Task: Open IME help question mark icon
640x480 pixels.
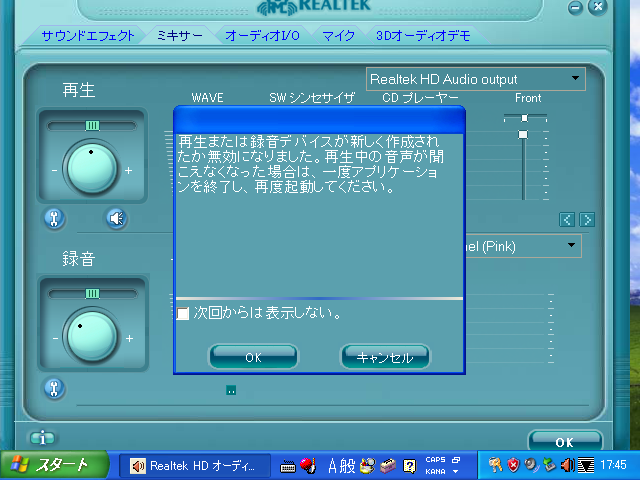Action: click(409, 466)
